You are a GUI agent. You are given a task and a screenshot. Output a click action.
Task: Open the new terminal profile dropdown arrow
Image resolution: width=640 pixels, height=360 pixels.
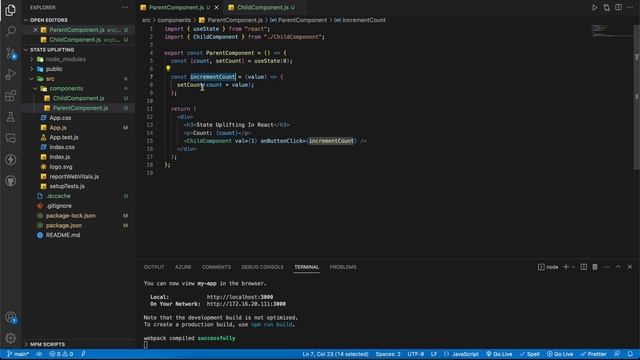573,267
